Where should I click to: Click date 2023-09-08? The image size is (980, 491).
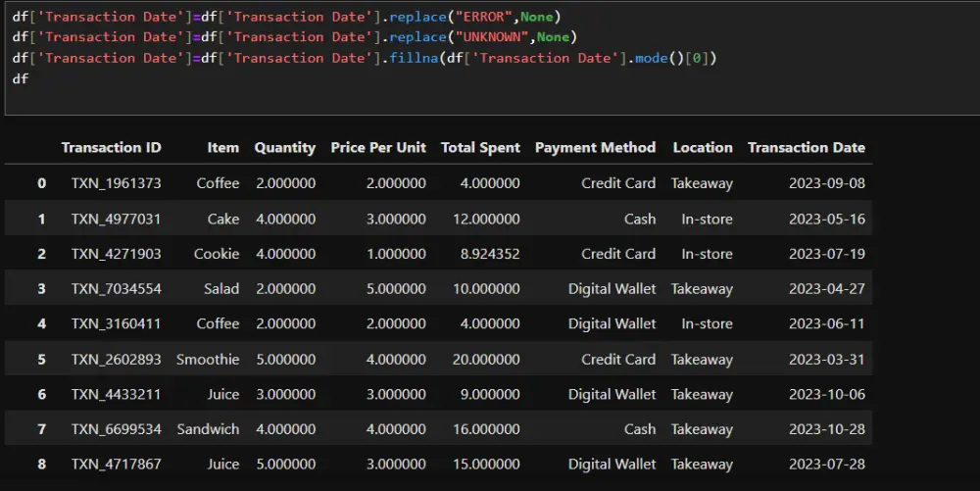827,183
